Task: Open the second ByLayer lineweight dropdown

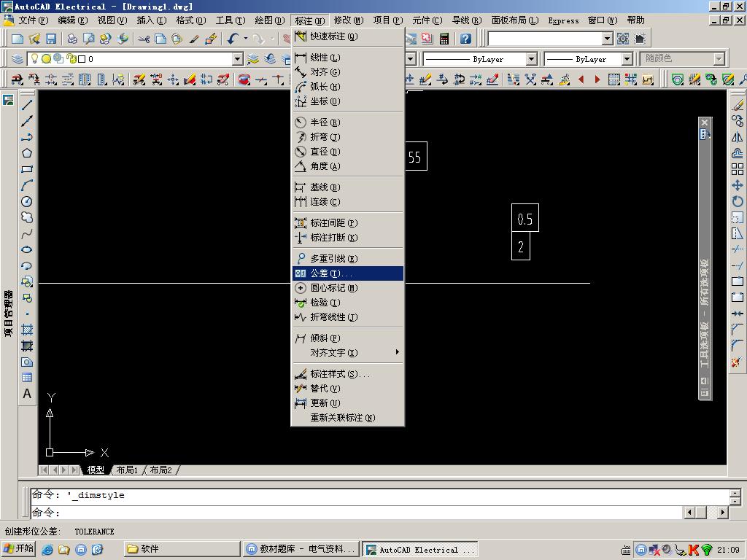Action: pos(627,59)
